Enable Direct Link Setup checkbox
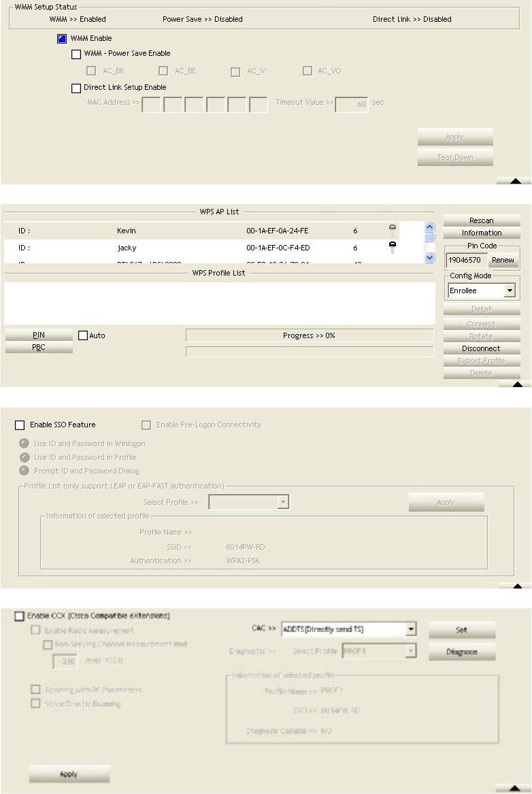 [76, 88]
